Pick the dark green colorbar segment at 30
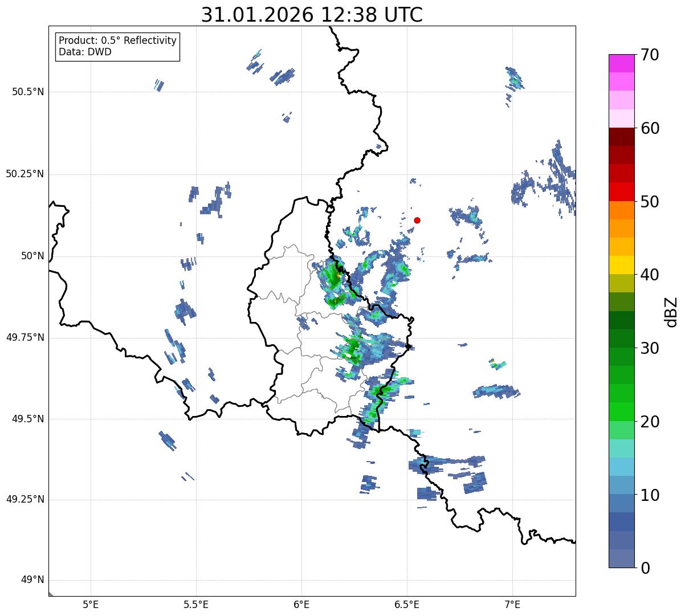The width and height of the screenshot is (685, 616). (x=621, y=338)
